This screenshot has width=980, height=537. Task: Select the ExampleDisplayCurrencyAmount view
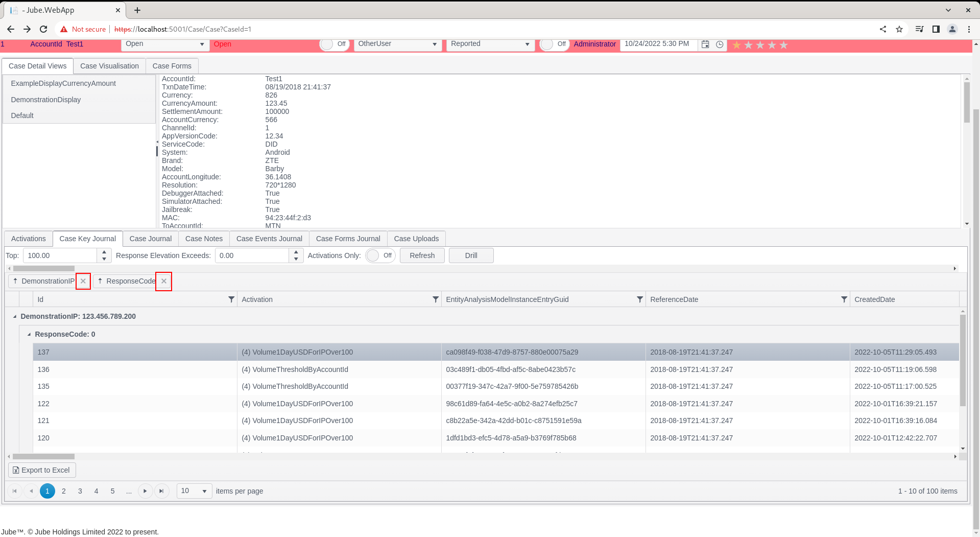(79, 83)
